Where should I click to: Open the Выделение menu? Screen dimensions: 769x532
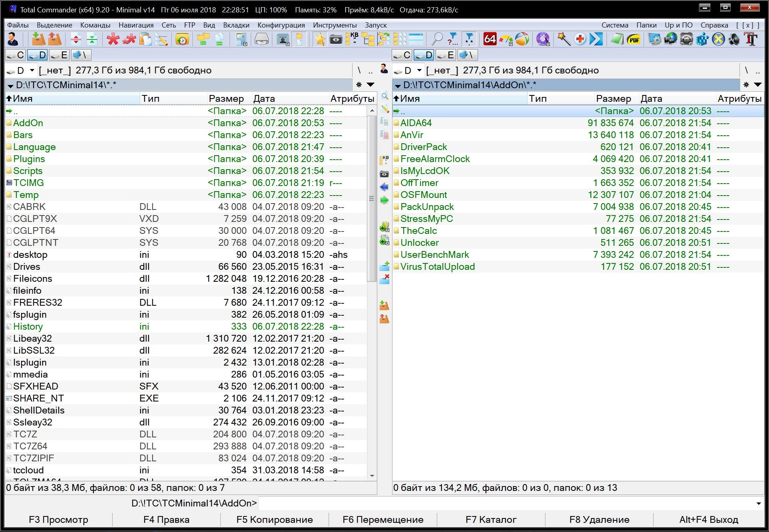pos(54,25)
